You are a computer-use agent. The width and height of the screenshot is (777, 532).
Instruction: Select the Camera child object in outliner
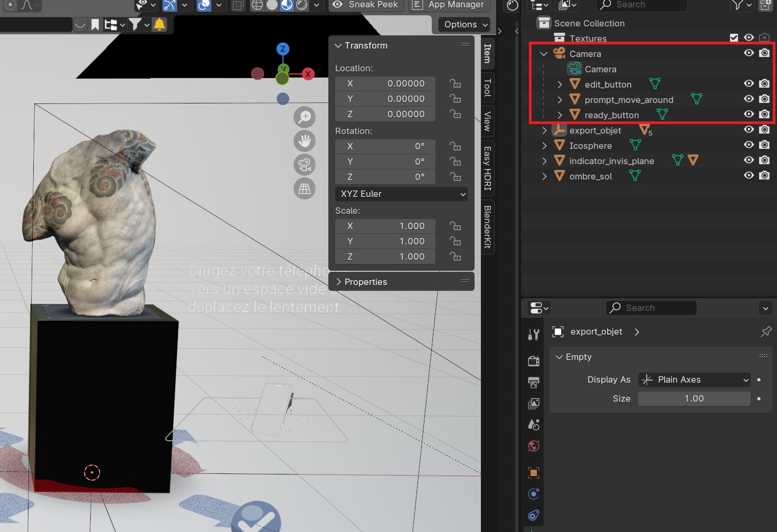tap(601, 69)
